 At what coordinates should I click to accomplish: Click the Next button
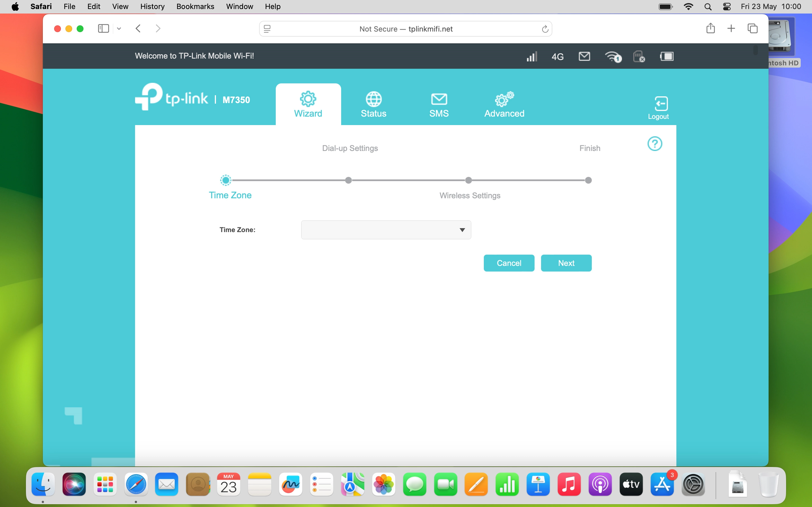click(x=566, y=263)
